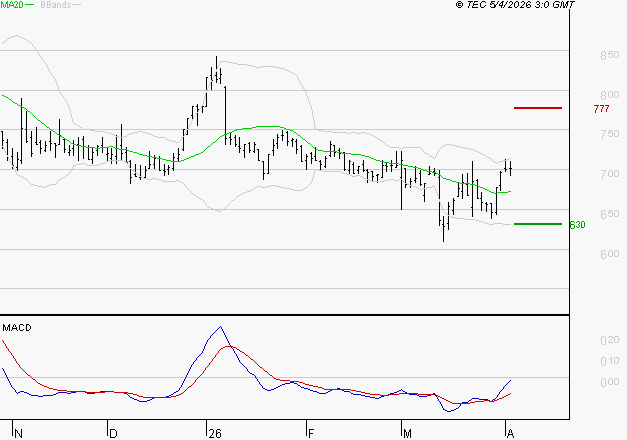Click the 750 price axis label
Image resolution: width=627 pixels, height=440 pixels.
pyautogui.click(x=609, y=134)
